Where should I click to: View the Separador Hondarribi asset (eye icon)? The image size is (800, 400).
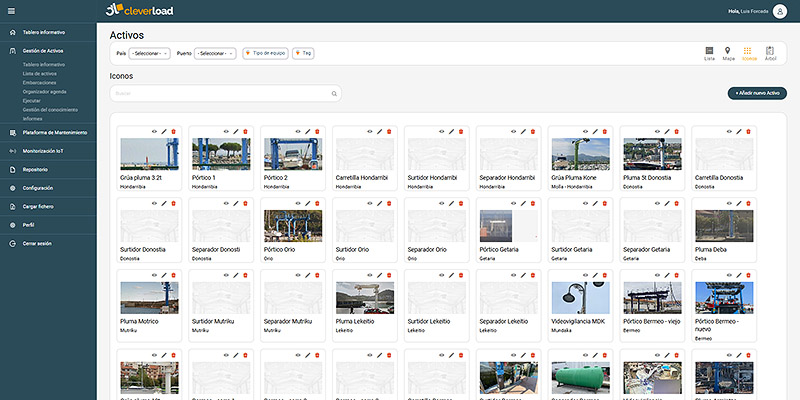click(x=513, y=132)
